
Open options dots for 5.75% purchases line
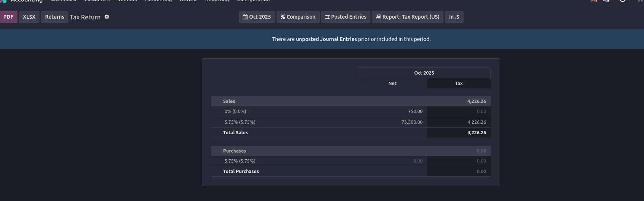(x=259, y=161)
